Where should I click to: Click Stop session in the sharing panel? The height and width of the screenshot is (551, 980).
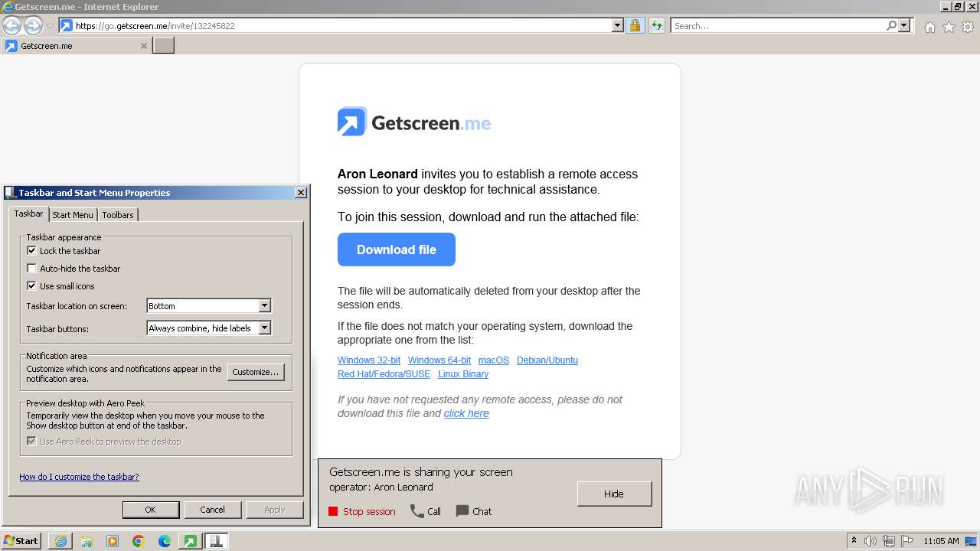click(362, 511)
